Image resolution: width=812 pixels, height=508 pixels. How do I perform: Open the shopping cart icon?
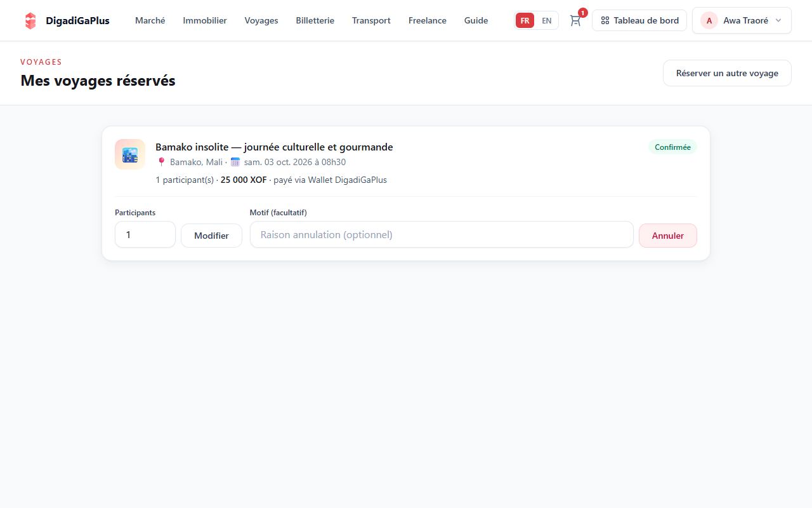tap(575, 20)
